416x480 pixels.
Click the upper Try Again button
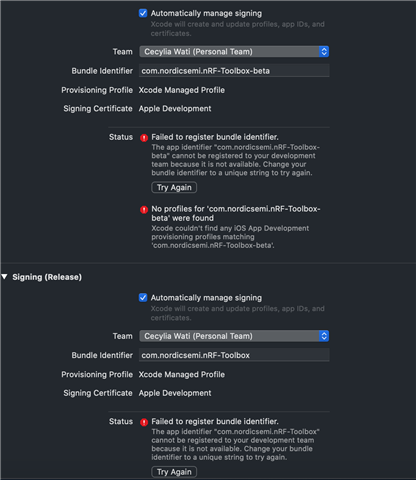pos(174,187)
